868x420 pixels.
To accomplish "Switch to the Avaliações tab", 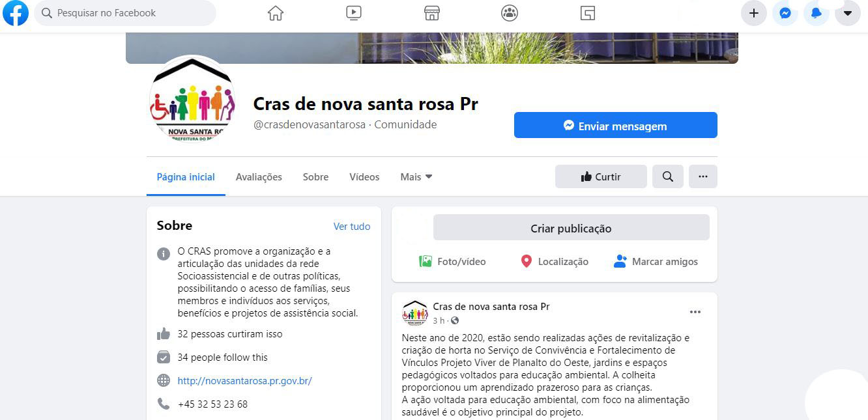I will [259, 177].
